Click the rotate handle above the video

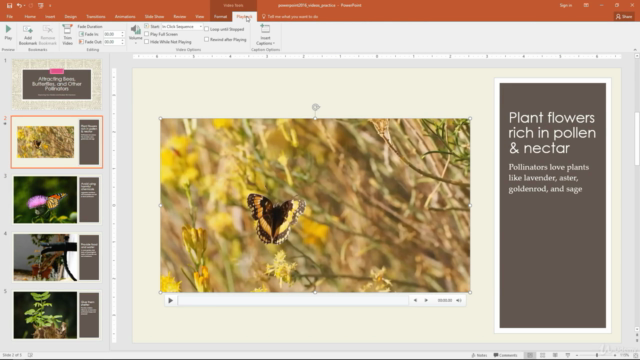(x=315, y=107)
